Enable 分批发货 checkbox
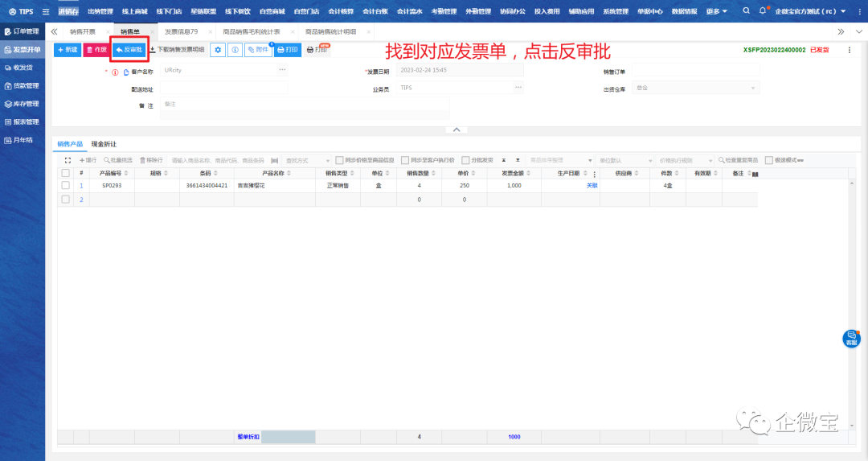 [466, 160]
